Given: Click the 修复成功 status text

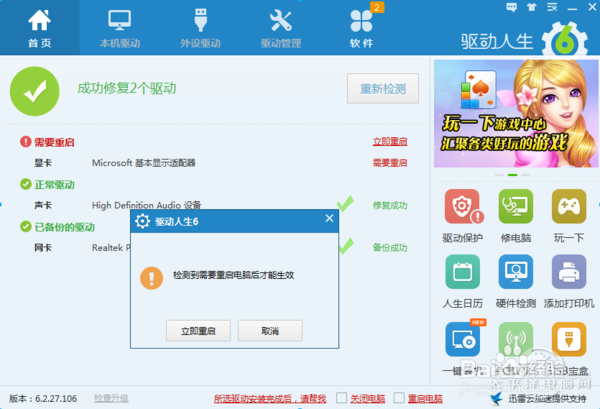Looking at the screenshot, I should coord(390,205).
